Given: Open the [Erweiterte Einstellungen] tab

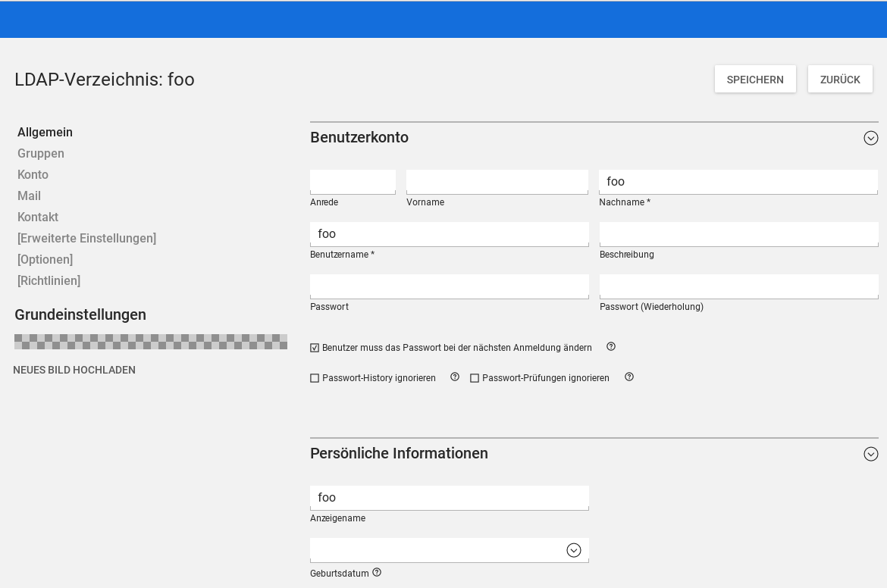Looking at the screenshot, I should click(86, 239).
